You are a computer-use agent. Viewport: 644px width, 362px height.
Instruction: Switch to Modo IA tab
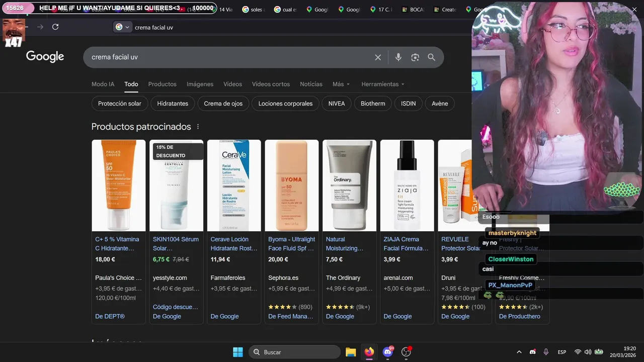[x=103, y=84]
